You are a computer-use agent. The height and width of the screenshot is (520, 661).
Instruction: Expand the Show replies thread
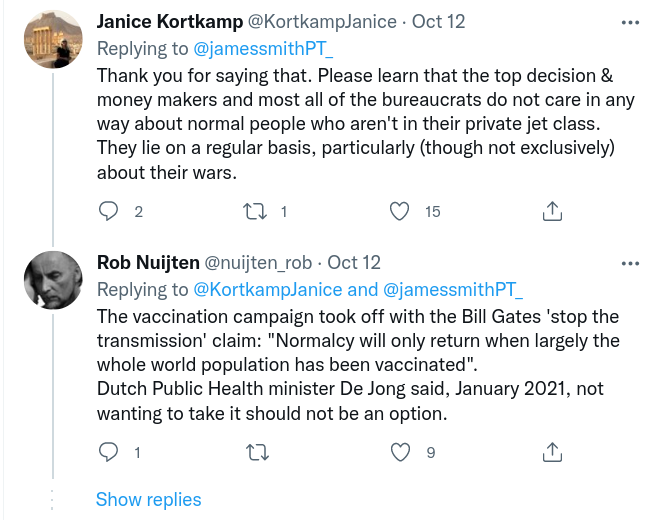[148, 499]
